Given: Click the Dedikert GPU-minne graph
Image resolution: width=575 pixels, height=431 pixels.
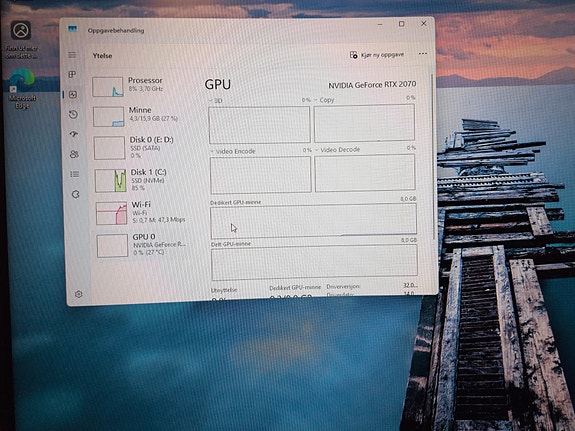Looking at the screenshot, I should [314, 220].
